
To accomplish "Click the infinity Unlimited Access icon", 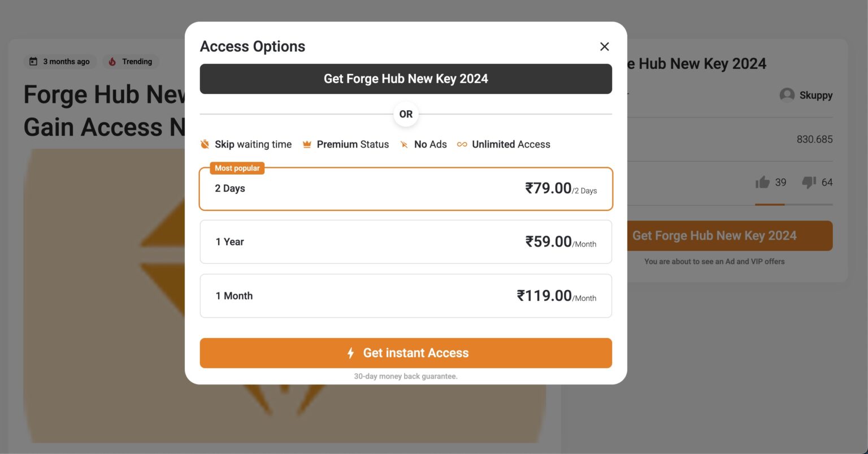I will 461,144.
